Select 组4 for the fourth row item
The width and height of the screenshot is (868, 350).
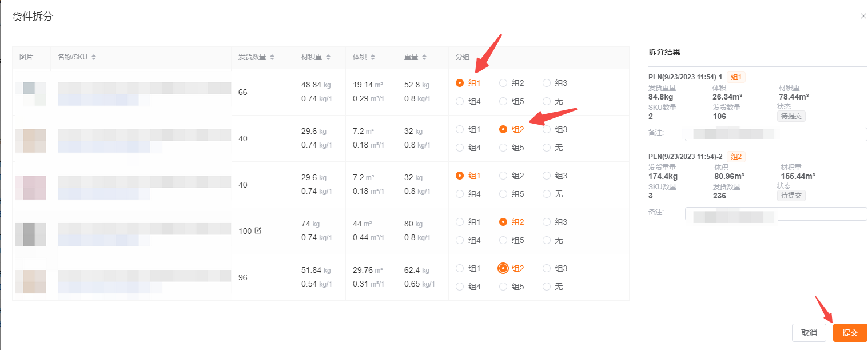click(459, 240)
